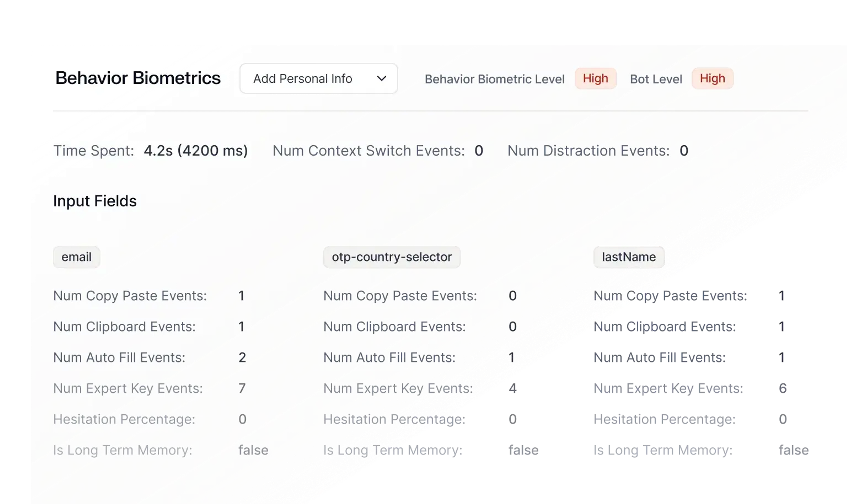Click the Time Spent 4.2s value
The width and height of the screenshot is (847, 504).
point(196,151)
